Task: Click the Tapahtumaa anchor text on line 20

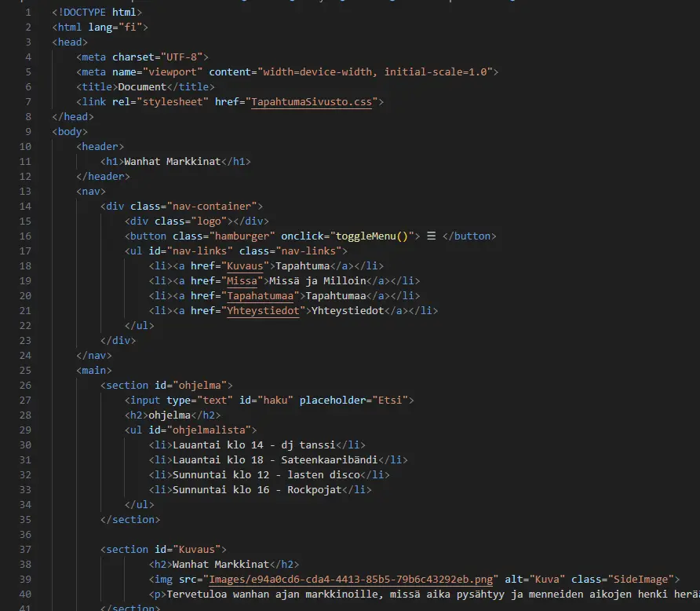Action: [336, 296]
